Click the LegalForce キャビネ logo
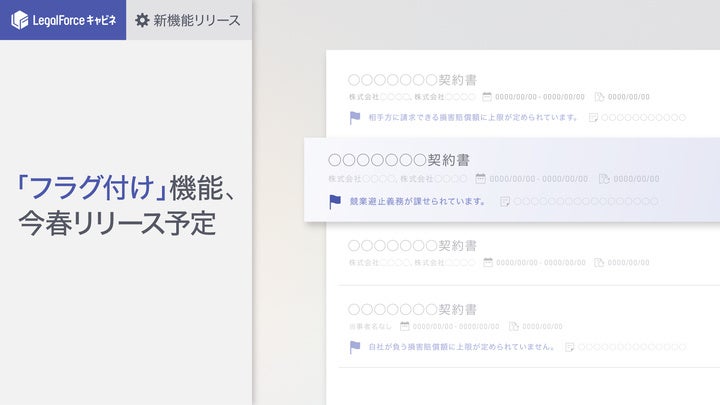 [x=63, y=20]
